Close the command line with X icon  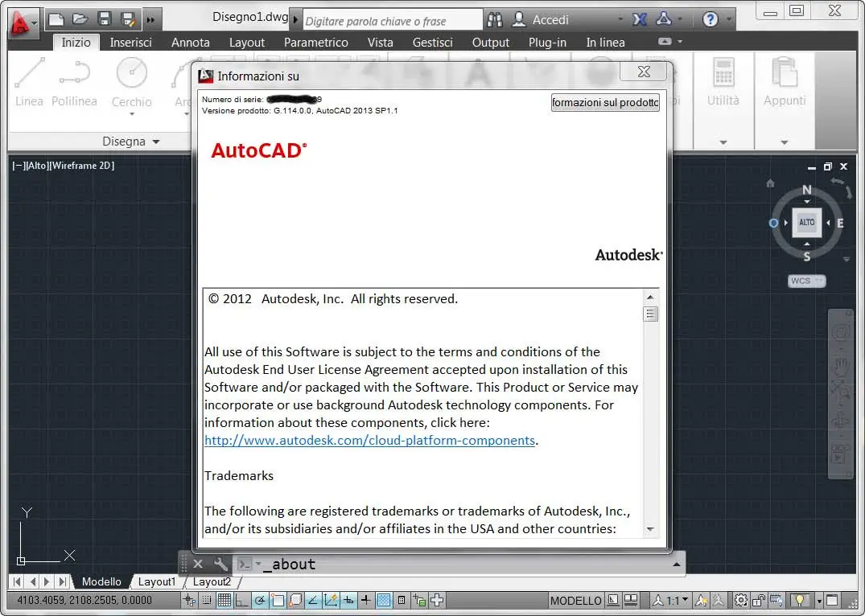tap(198, 564)
